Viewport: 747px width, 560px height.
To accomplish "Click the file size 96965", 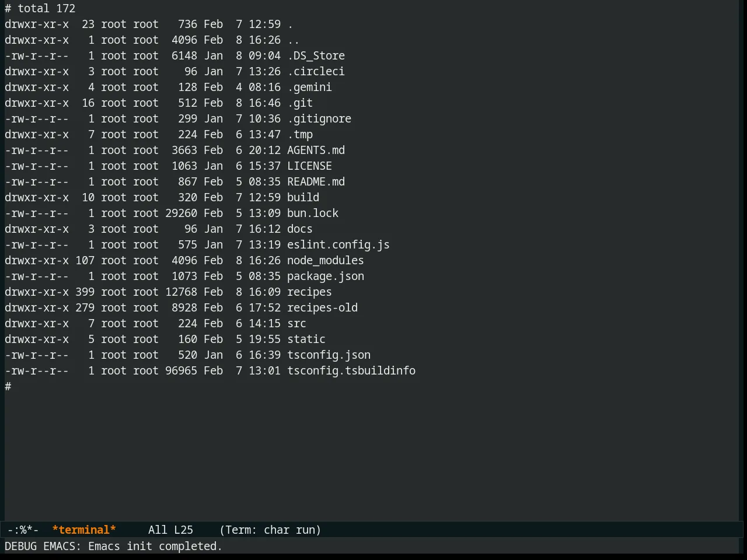I will click(x=181, y=371).
